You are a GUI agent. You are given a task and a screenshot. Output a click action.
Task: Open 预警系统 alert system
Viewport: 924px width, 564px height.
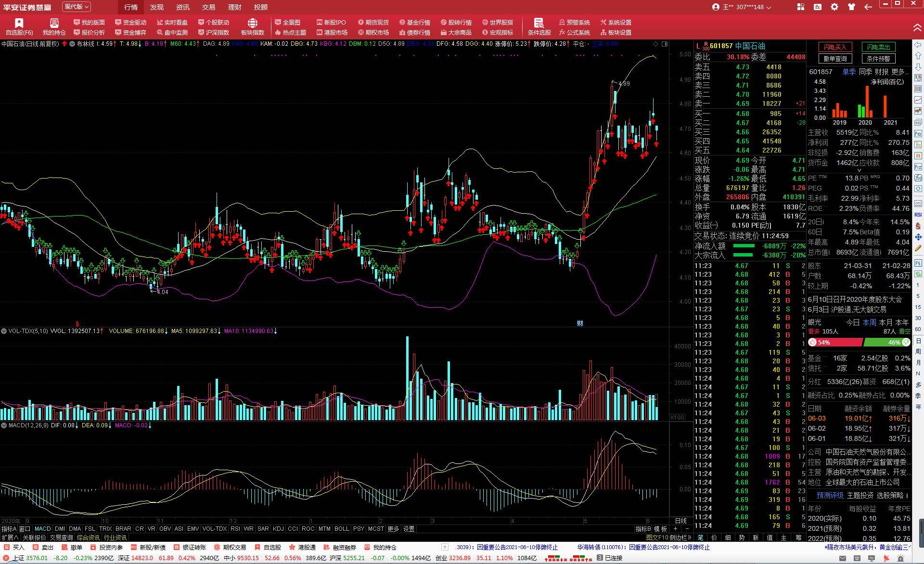[574, 23]
